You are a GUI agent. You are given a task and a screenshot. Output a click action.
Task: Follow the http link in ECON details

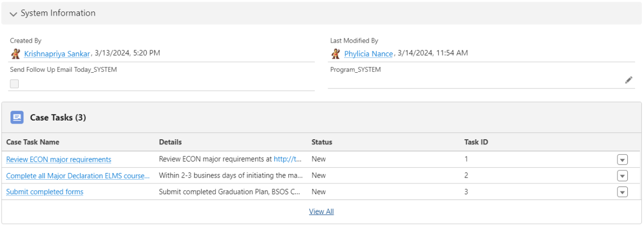(x=288, y=159)
